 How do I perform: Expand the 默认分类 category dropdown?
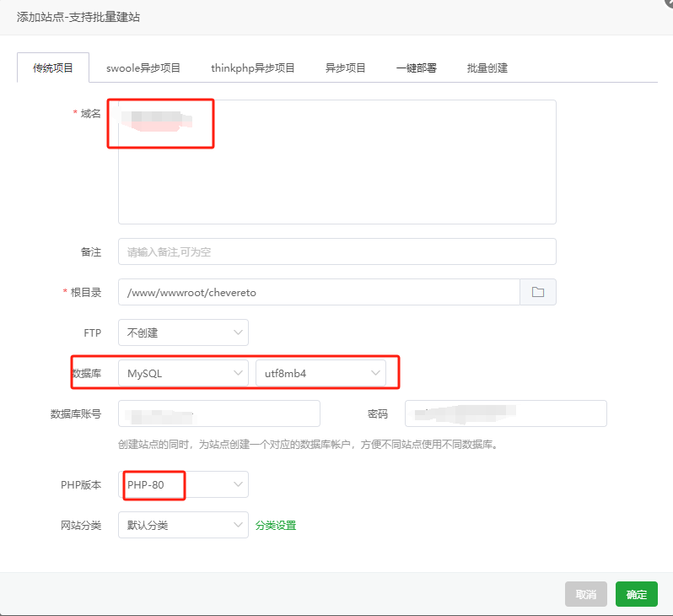point(183,525)
